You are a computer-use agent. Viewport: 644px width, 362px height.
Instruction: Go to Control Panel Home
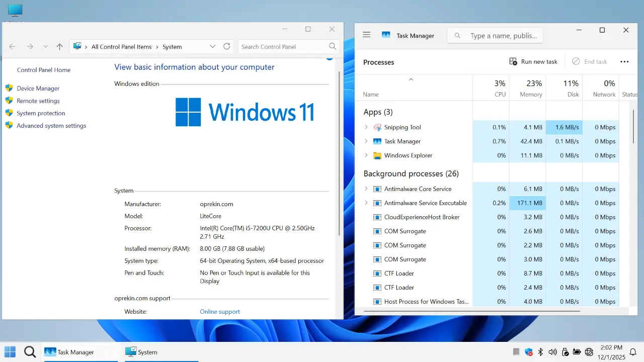tap(44, 70)
